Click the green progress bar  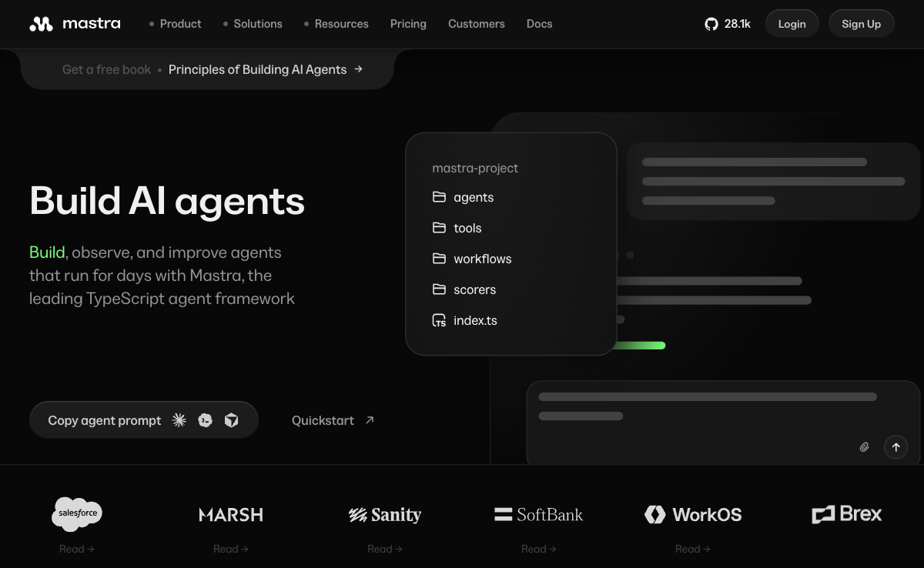click(x=641, y=346)
